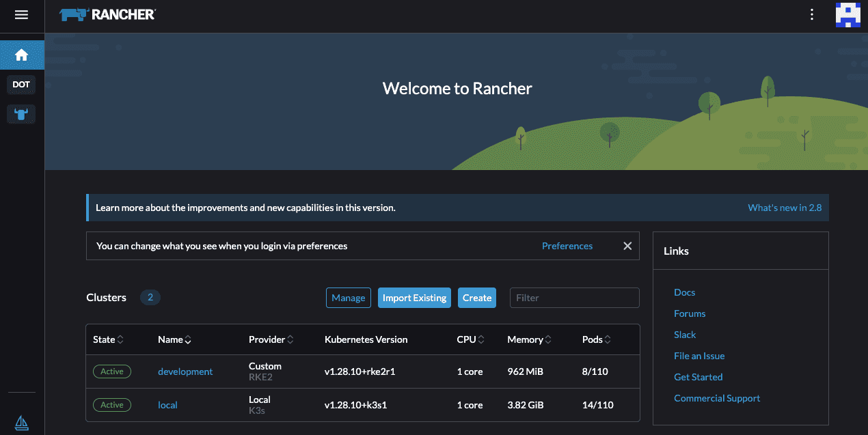This screenshot has height=435, width=868.
Task: Click the Local K3s provider cell
Action: [x=260, y=405]
